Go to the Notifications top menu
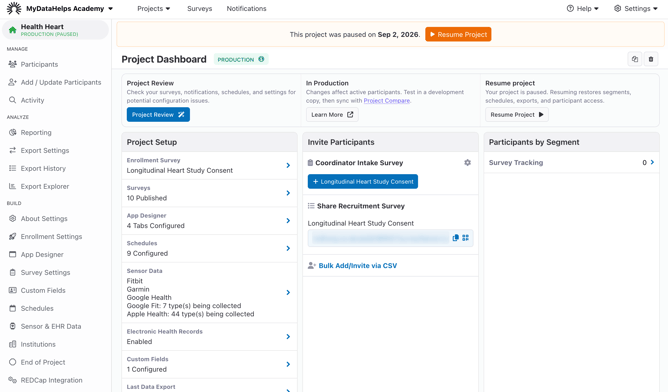668x392 pixels. point(246,9)
